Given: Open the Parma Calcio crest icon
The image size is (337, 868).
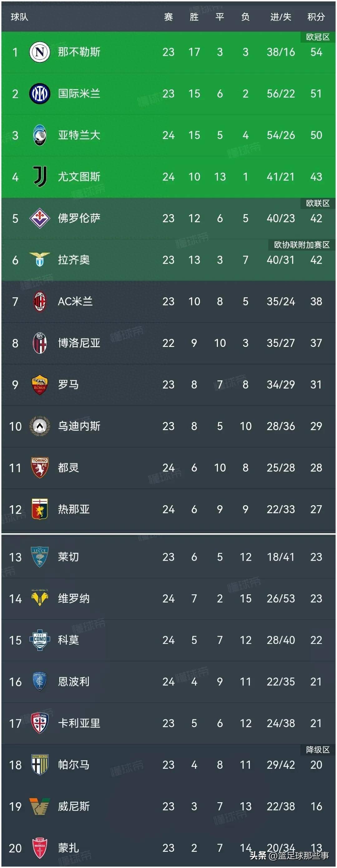Looking at the screenshot, I should (39, 765).
